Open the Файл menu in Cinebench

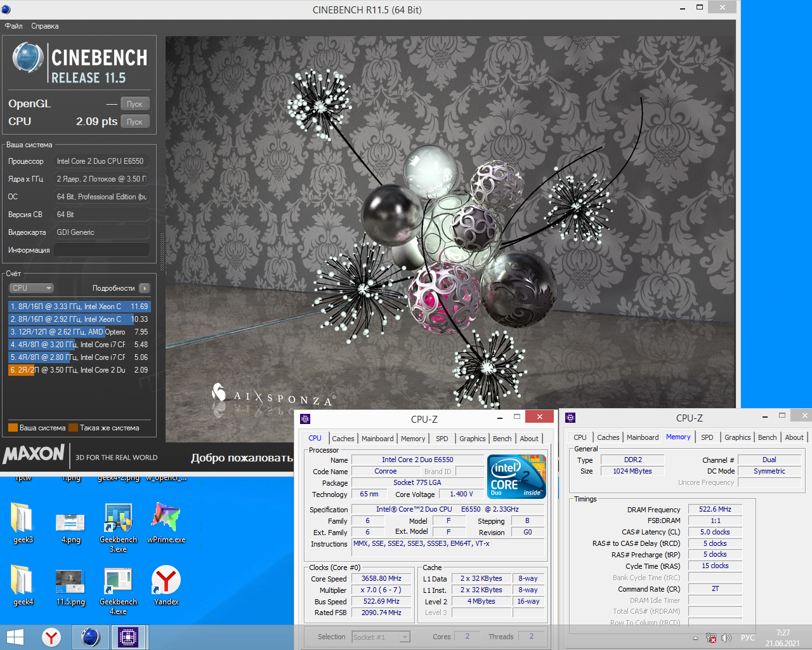click(13, 26)
